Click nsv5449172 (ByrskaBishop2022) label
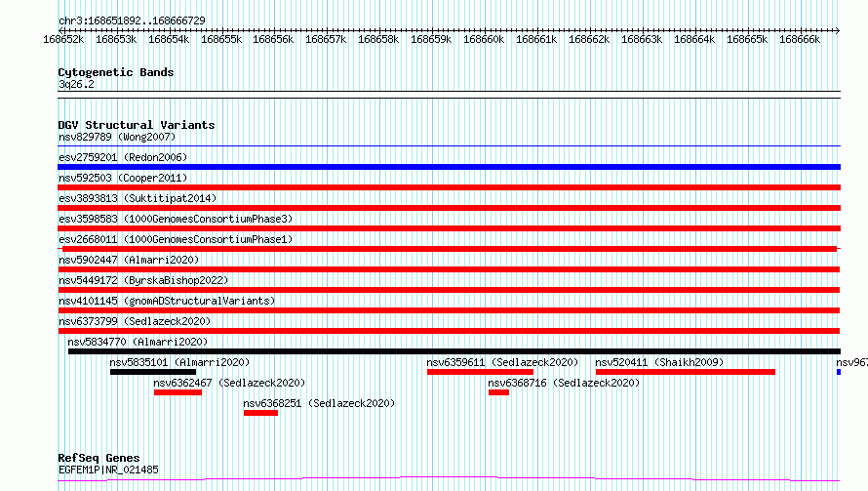This screenshot has height=491, width=868. pyautogui.click(x=143, y=280)
